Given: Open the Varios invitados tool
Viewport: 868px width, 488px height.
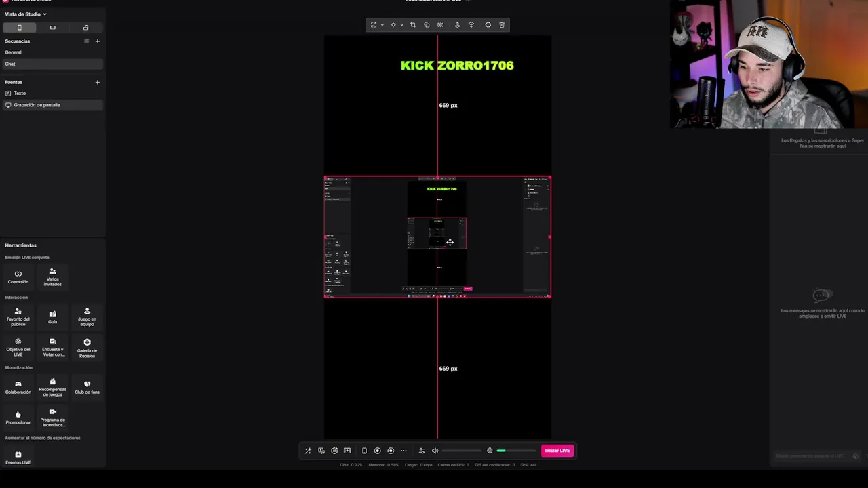Looking at the screenshot, I should pos(52,277).
